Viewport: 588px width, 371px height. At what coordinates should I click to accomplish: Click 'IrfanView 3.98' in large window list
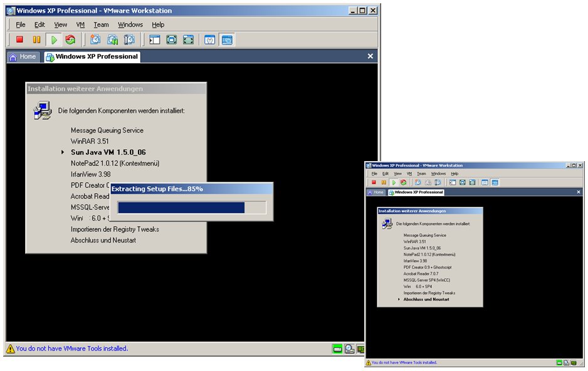pyautogui.click(x=90, y=174)
